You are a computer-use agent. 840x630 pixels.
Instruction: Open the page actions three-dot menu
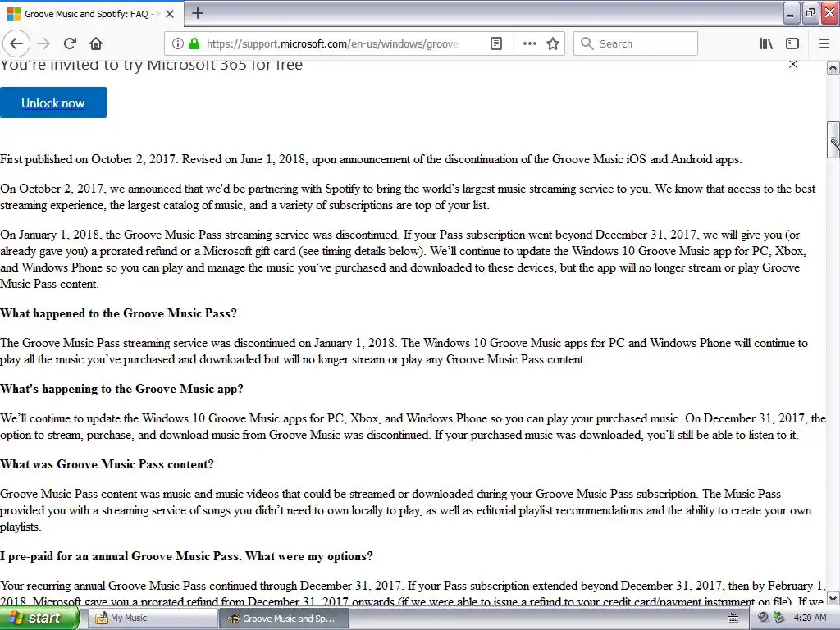coord(529,43)
